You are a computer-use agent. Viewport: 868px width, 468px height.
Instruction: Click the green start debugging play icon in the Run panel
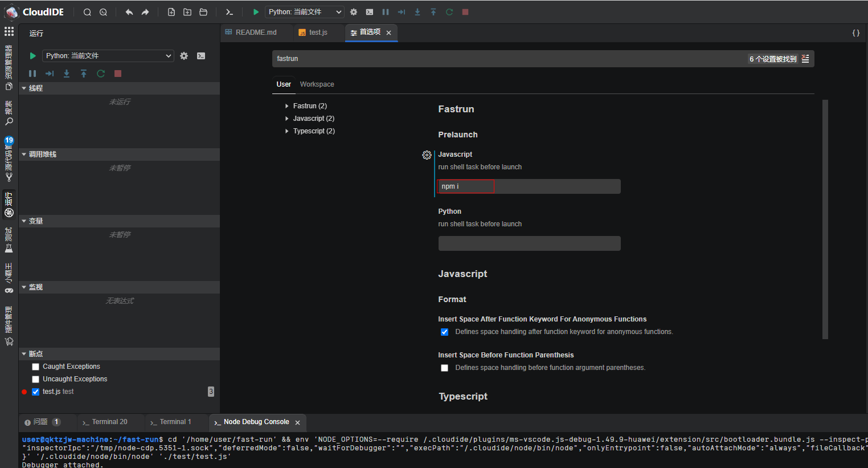pos(32,56)
